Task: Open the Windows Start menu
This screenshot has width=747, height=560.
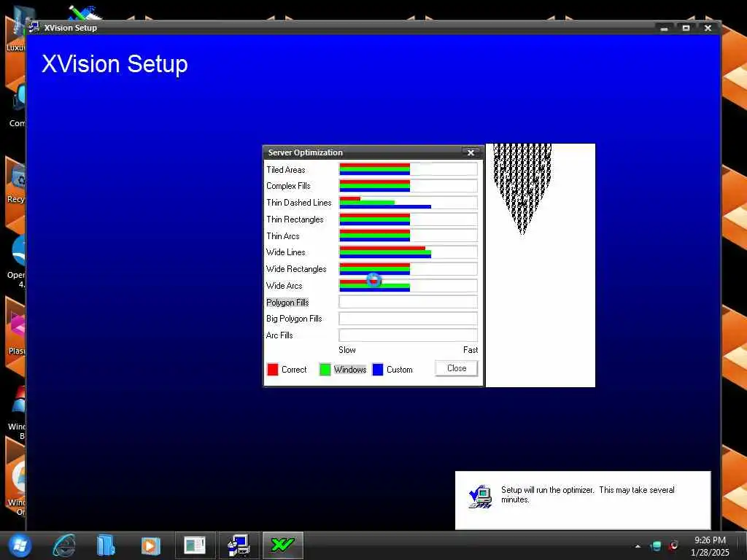Action: coord(20,545)
